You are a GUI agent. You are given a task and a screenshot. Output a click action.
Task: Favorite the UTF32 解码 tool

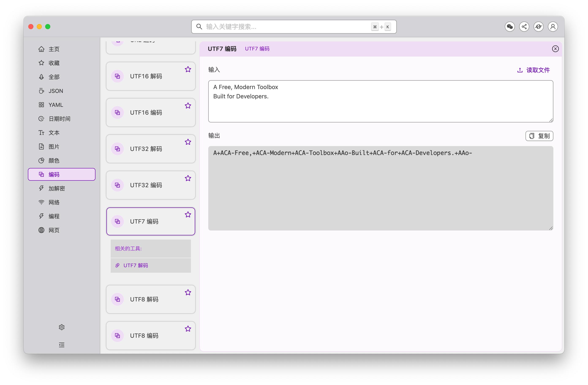(x=188, y=142)
